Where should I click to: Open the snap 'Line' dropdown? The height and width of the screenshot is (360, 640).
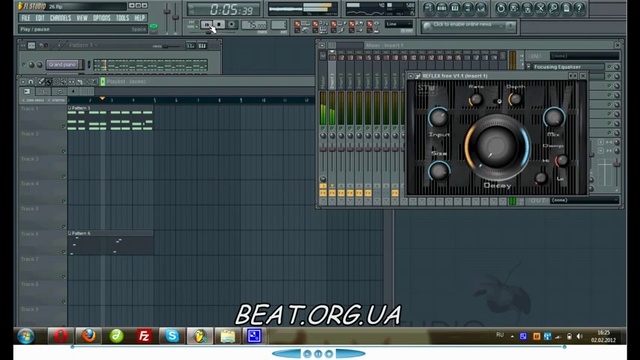pyautogui.click(x=399, y=24)
